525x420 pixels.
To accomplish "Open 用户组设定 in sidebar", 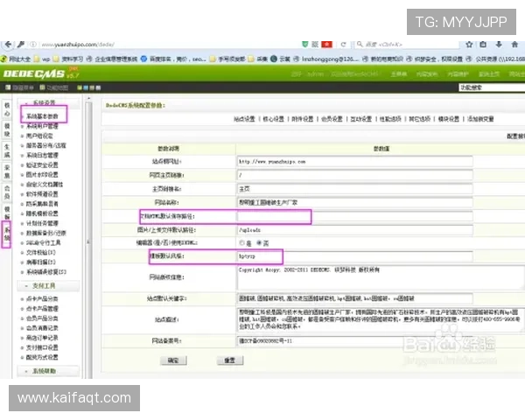I will (39, 136).
